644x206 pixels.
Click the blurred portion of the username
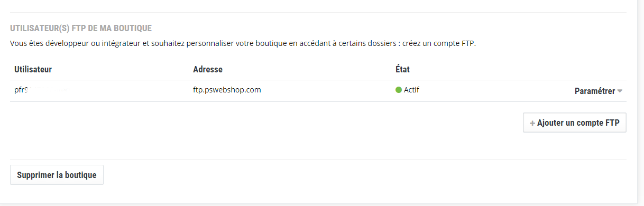coord(47,90)
